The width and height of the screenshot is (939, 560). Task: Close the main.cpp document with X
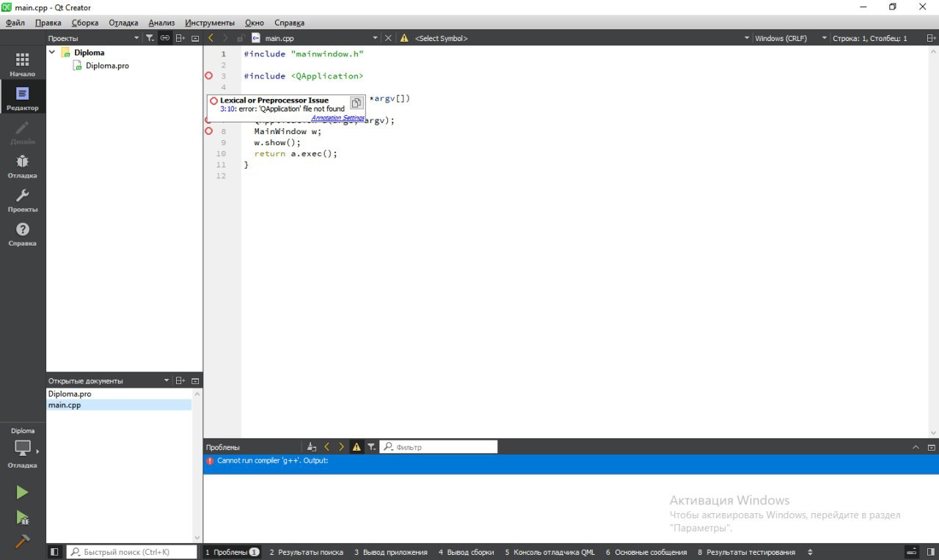[x=388, y=38]
